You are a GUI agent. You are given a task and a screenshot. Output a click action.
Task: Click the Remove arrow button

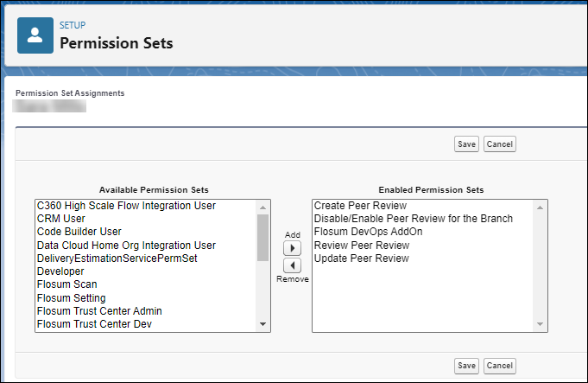pyautogui.click(x=292, y=265)
